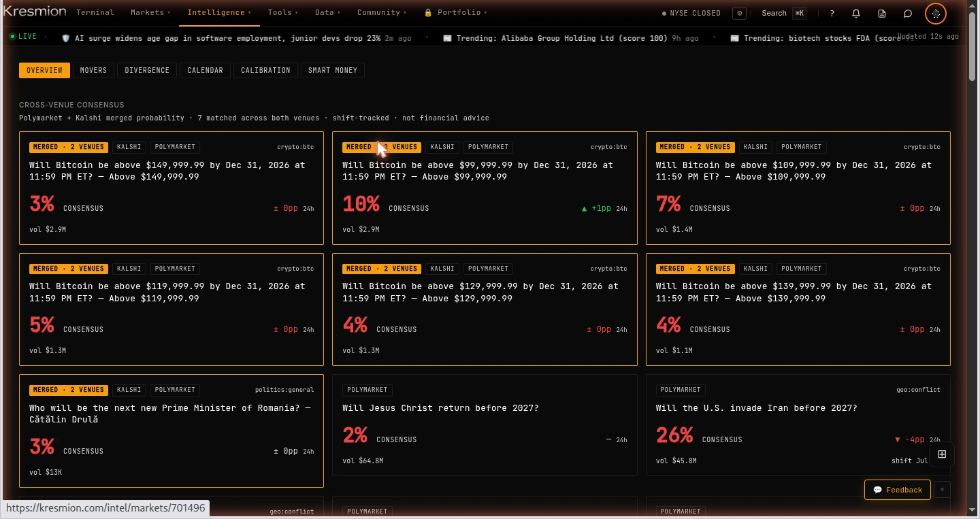Expand the Community menu
This screenshot has width=980, height=519.
click(x=382, y=12)
